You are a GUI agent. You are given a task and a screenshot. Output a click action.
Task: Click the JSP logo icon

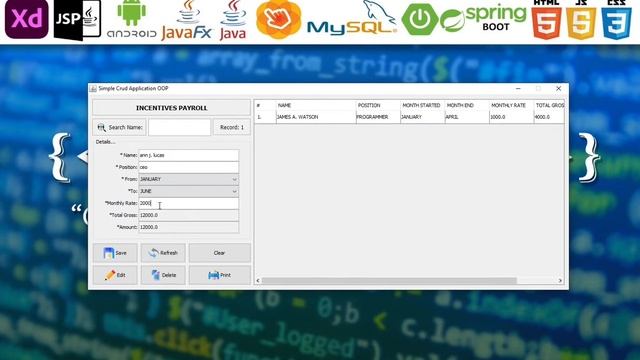(78, 20)
